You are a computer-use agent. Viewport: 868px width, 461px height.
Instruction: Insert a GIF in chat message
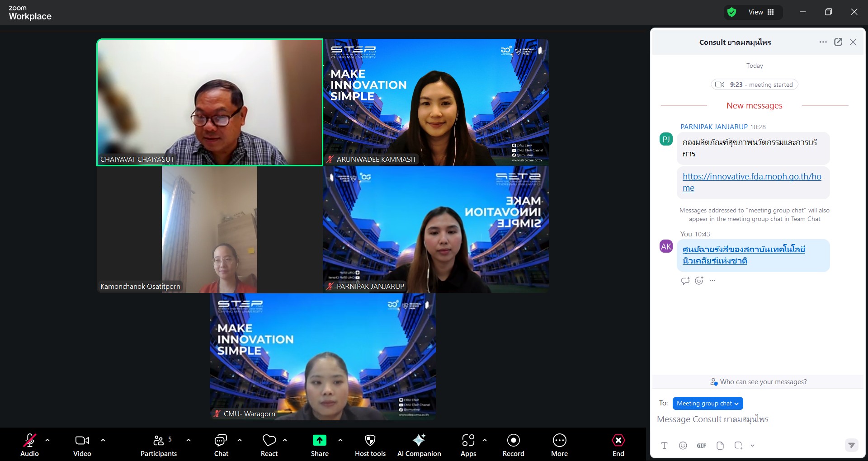pyautogui.click(x=701, y=446)
